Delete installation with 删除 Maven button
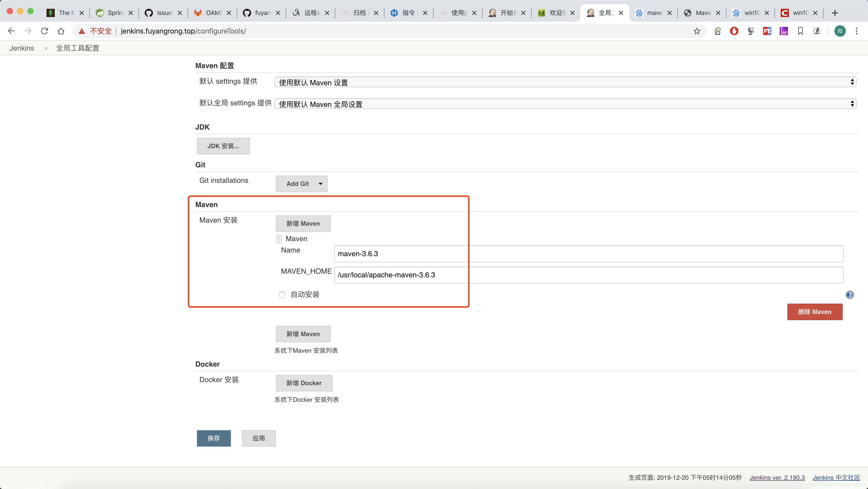 (x=815, y=312)
